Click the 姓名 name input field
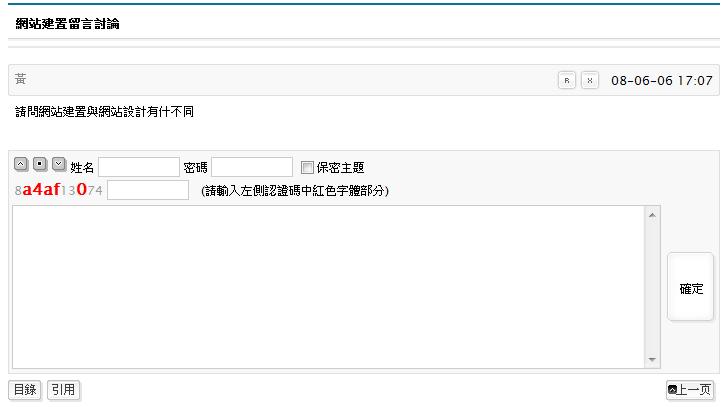 pyautogui.click(x=138, y=167)
